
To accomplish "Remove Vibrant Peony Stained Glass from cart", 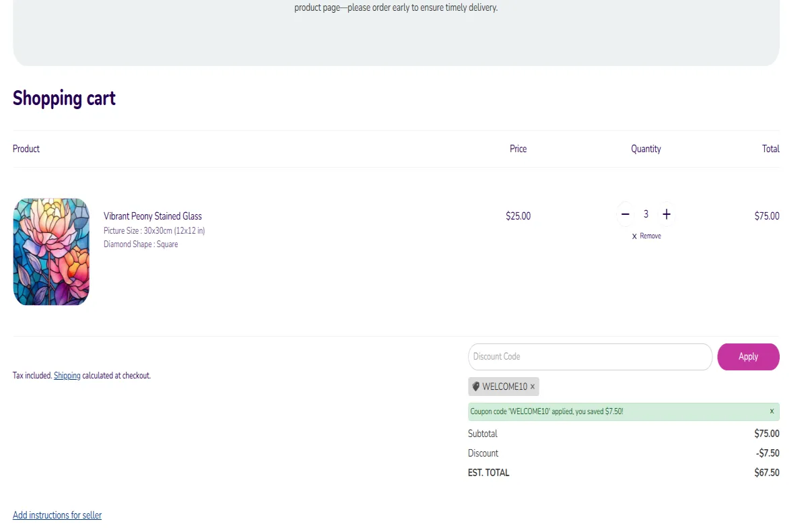I will coord(646,236).
